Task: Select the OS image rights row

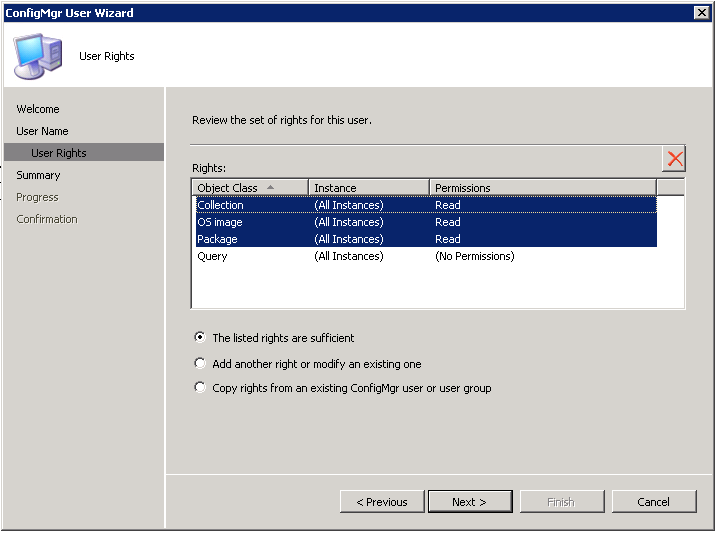Action: click(426, 222)
